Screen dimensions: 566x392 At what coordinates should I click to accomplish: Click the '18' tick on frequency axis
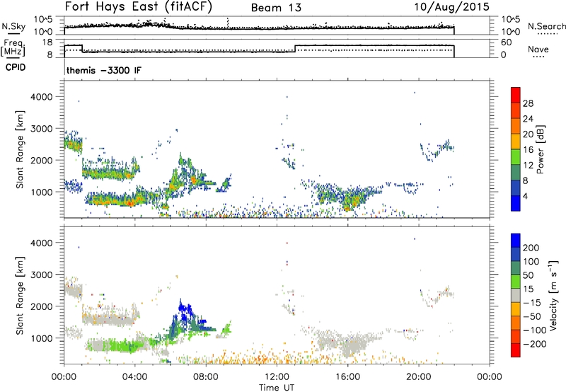[47, 42]
